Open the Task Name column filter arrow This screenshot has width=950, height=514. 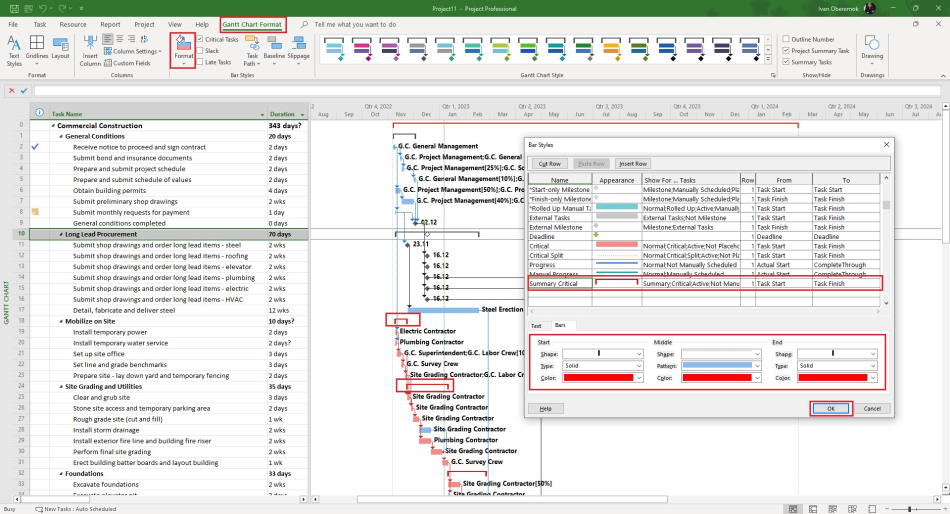[x=262, y=114]
